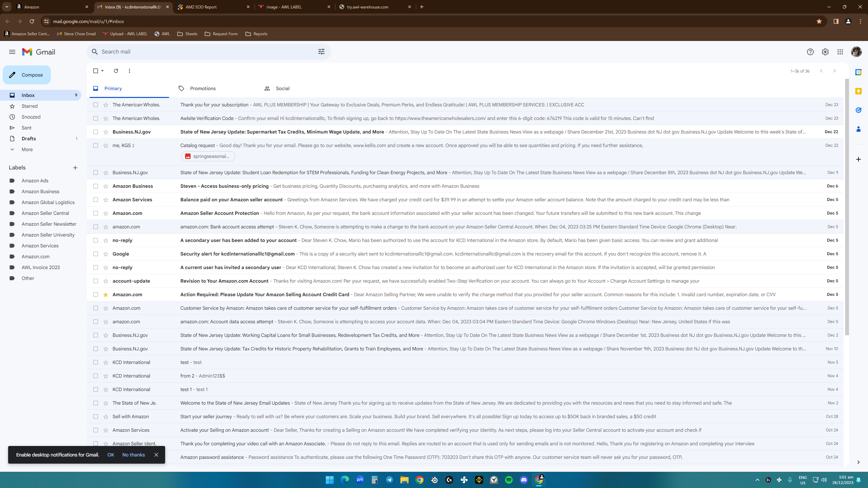868x488 pixels.
Task: Click the Windows Start button
Action: pyautogui.click(x=330, y=480)
